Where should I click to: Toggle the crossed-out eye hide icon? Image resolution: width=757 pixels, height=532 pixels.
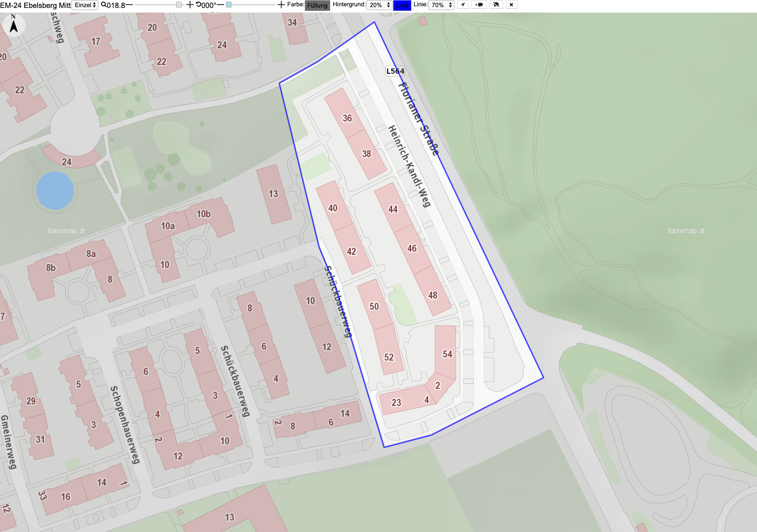[x=496, y=5]
